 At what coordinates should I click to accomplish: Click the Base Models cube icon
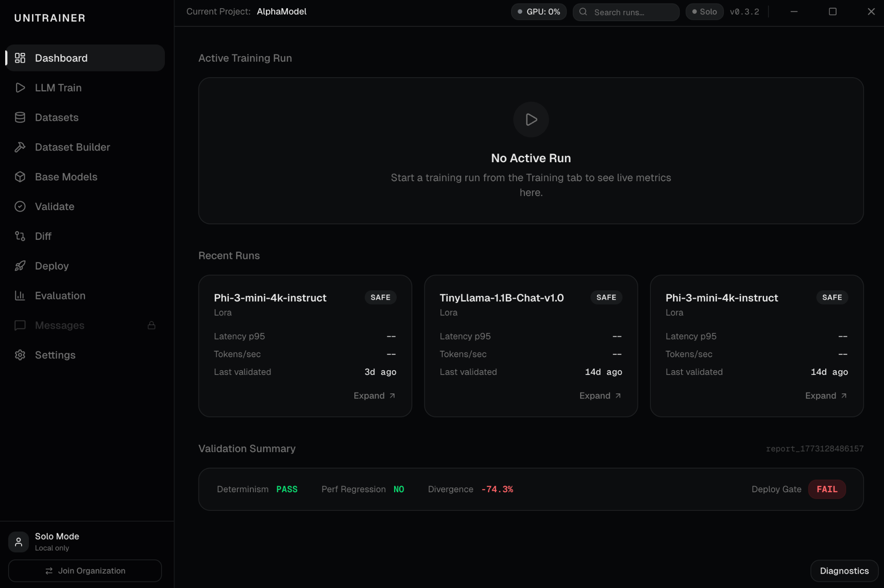(x=20, y=177)
